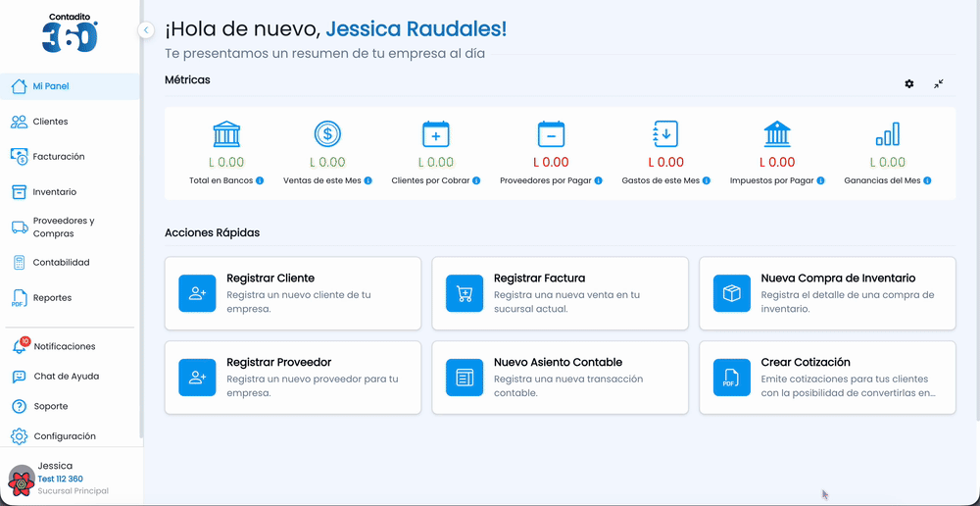The image size is (980, 506).
Task: Show info tooltip for Total en Bancos
Action: (x=260, y=180)
